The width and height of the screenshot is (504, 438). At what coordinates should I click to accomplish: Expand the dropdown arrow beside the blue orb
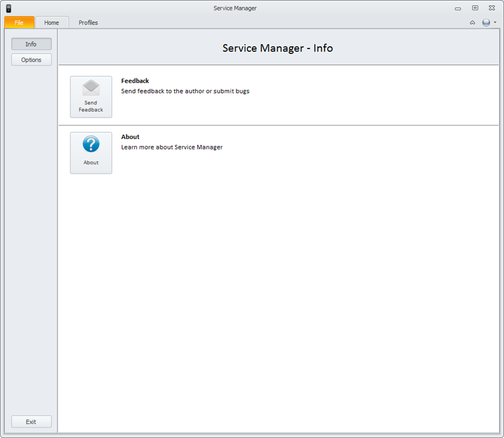pyautogui.click(x=495, y=22)
